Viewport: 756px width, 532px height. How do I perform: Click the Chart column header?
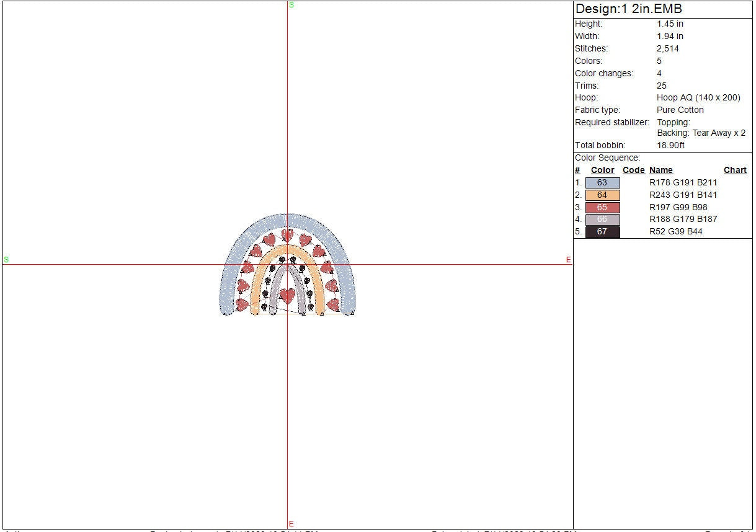click(x=735, y=170)
